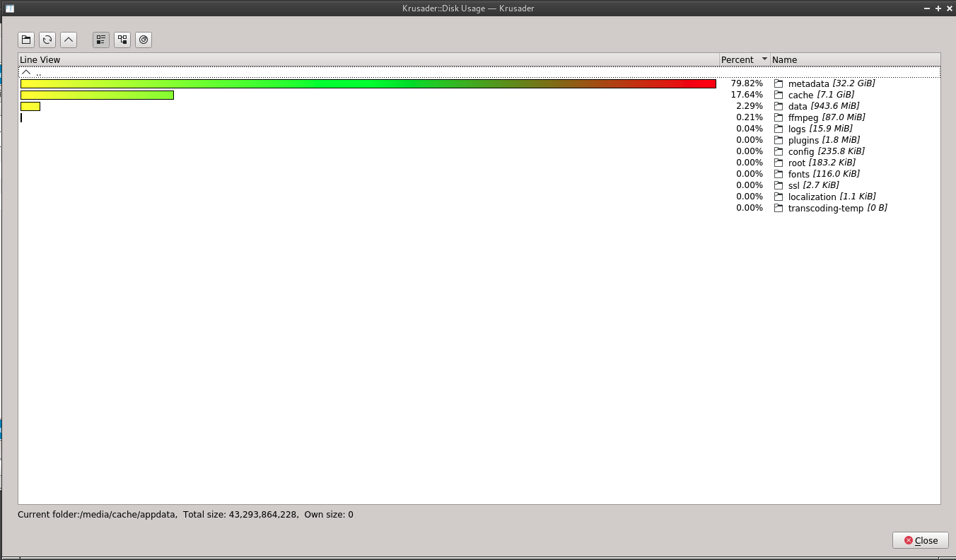Click the 17.64% percent value

(747, 95)
